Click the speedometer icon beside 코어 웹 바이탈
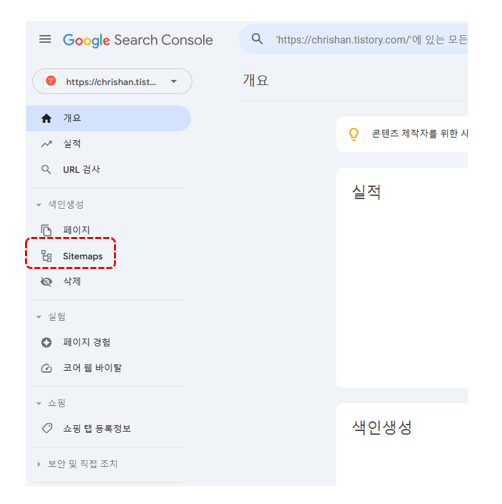The width and height of the screenshot is (502, 504). 46,368
